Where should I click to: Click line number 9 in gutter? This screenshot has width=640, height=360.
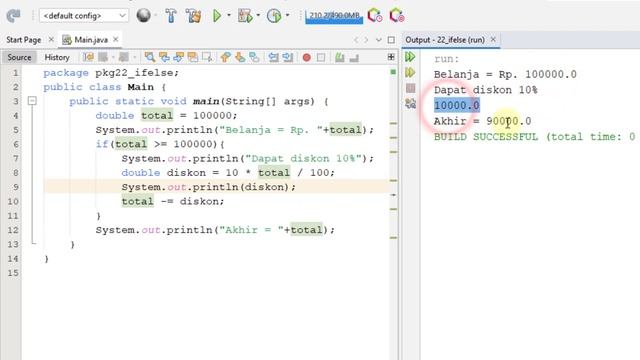16,187
